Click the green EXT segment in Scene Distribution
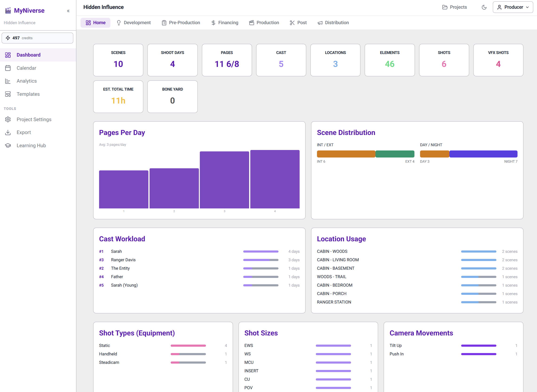 pos(395,154)
